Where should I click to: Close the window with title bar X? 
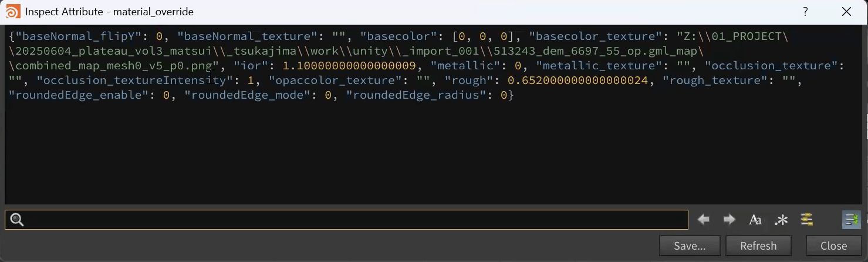click(x=846, y=12)
